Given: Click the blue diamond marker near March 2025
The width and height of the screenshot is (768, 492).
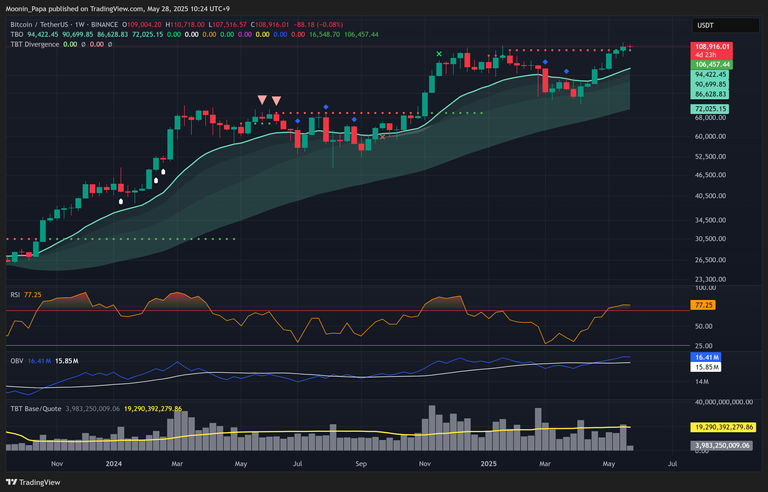Looking at the screenshot, I should coord(544,62).
